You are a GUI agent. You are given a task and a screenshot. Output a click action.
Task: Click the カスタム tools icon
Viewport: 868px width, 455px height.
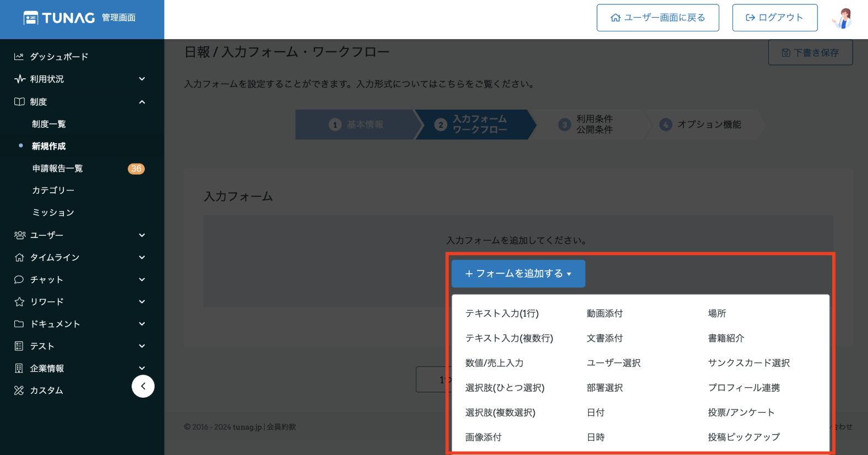click(19, 391)
